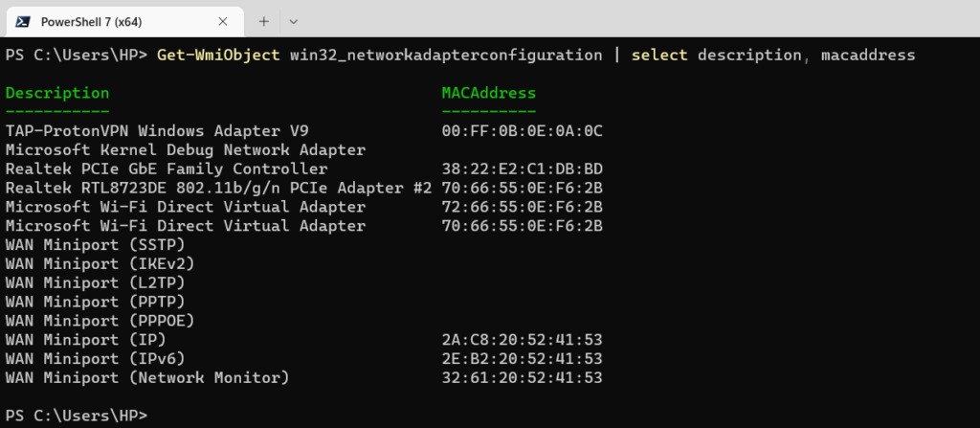Viewport: 980px width, 428px height.
Task: Click the WAN Miniport (IPv6) line
Action: click(303, 358)
